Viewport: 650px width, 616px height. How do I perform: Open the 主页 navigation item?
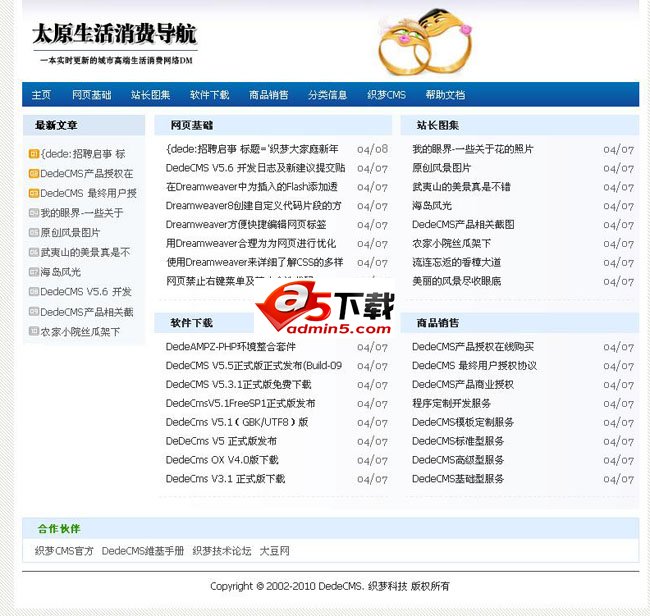(41, 95)
